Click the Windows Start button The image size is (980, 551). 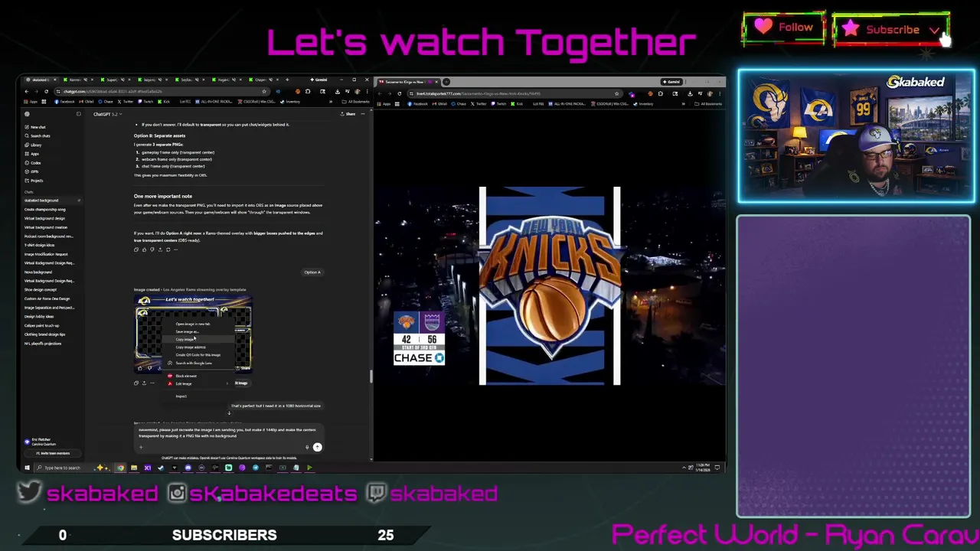27,468
